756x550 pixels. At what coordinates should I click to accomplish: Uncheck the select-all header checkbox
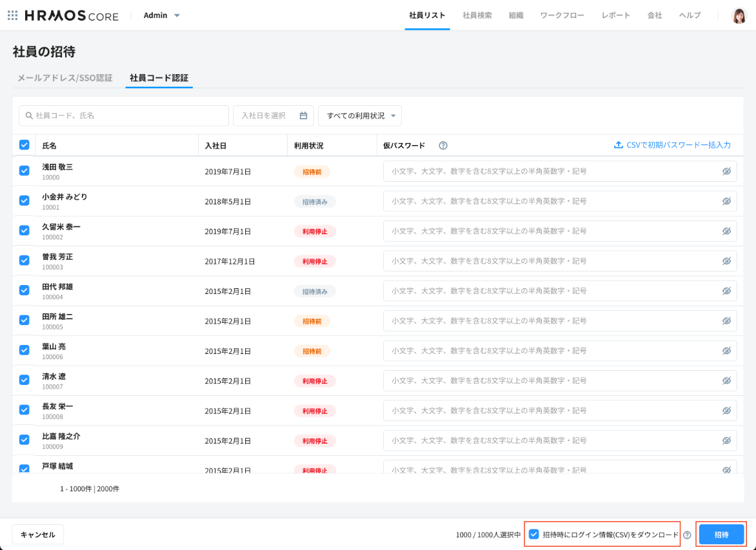coord(25,145)
